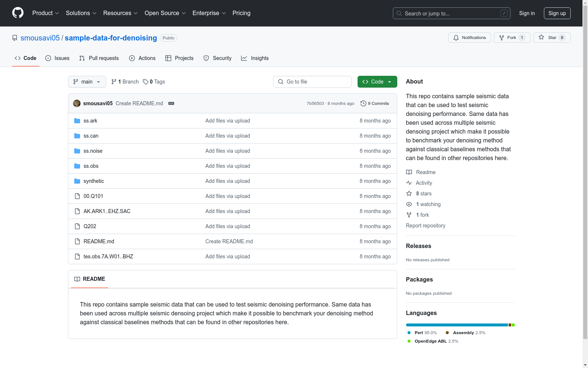Image resolution: width=588 pixels, height=368 pixels.
Task: Expand commit message ellipsis icon
Action: click(171, 103)
